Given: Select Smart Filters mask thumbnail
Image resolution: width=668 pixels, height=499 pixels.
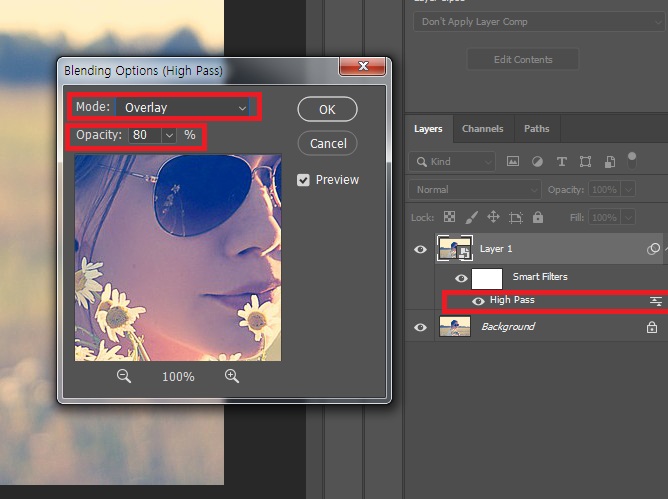Looking at the screenshot, I should pos(487,279).
